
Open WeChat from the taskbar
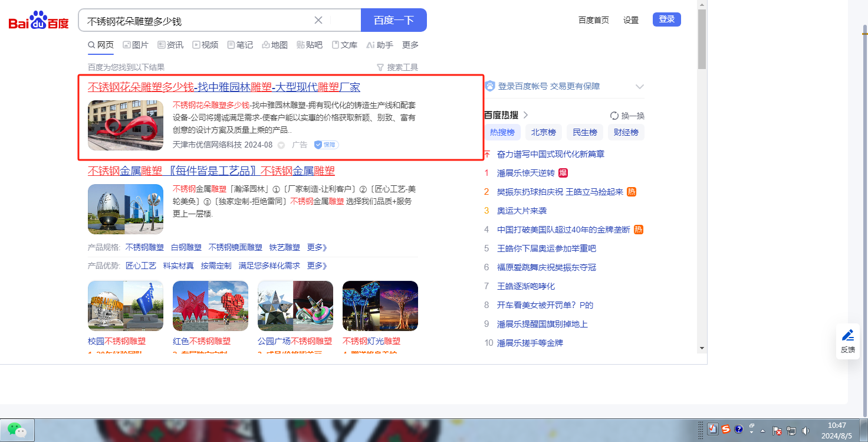[18, 430]
